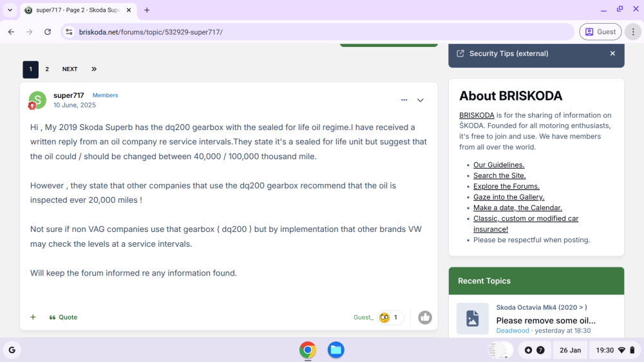Open the post options ellipsis menu
The height and width of the screenshot is (362, 644).
(x=404, y=100)
